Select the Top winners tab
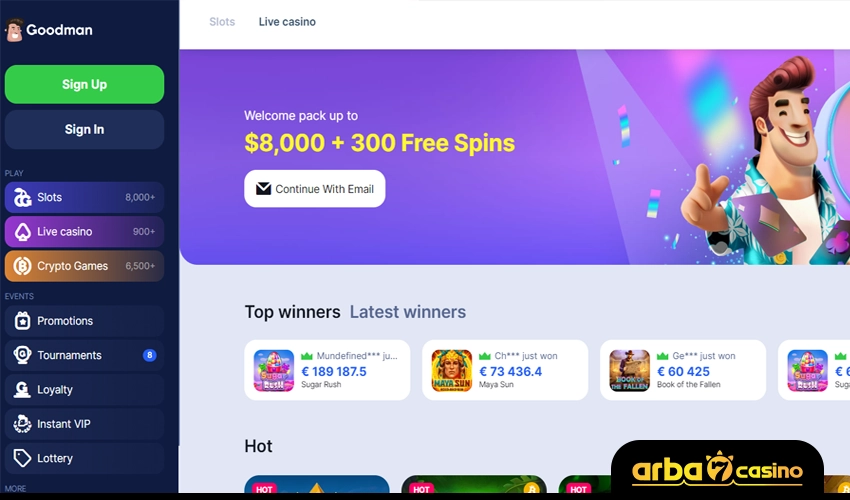This screenshot has height=500, width=850. (292, 312)
